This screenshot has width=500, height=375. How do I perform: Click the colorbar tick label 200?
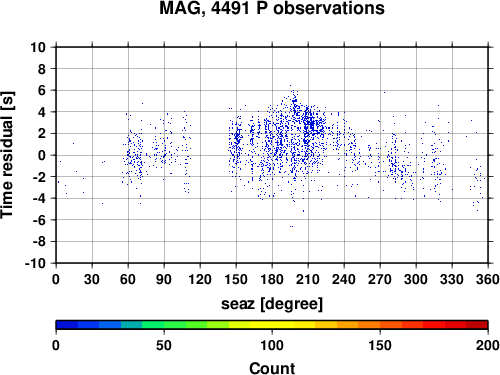[x=488, y=345]
